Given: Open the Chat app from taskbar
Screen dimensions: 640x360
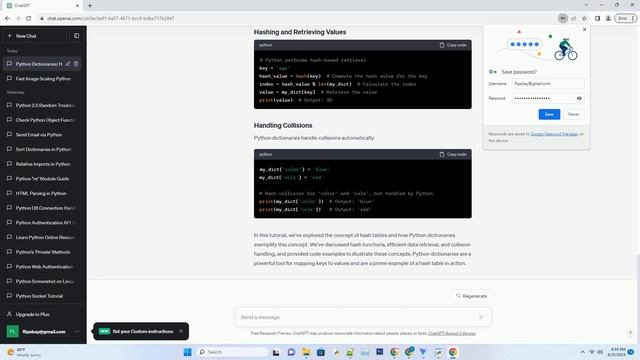Looking at the screenshot, I should click(x=291, y=352).
